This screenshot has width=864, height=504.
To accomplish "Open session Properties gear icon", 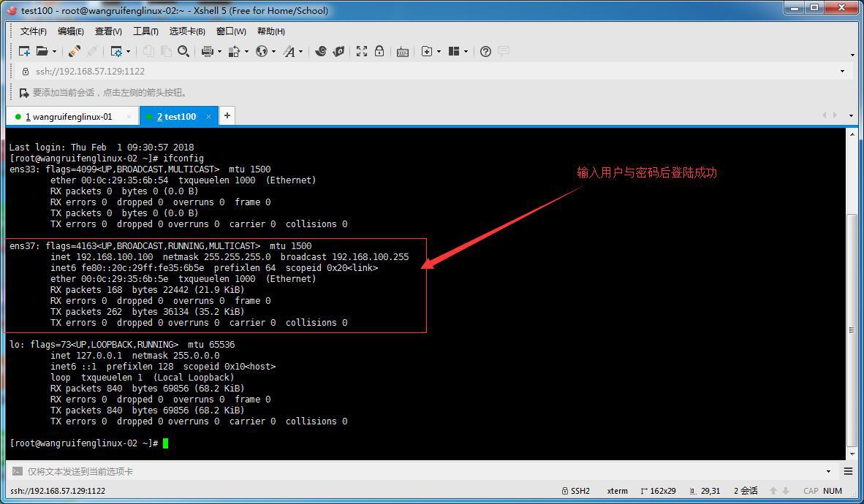I will pos(116,51).
